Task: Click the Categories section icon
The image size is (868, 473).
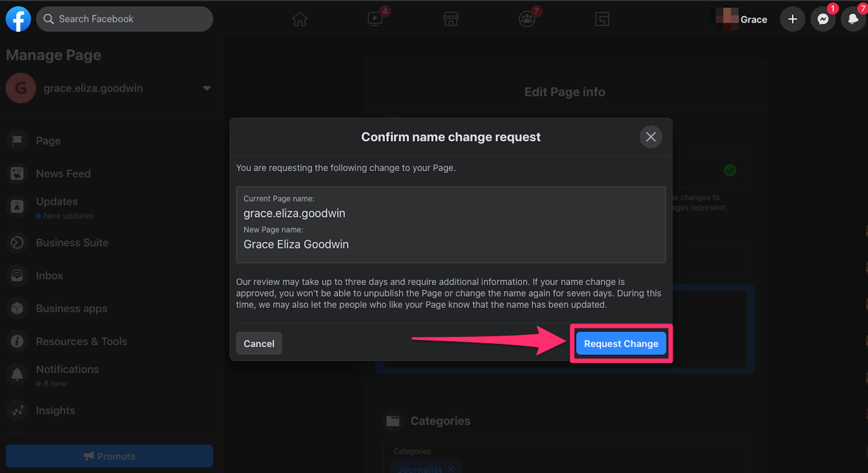Action: click(x=393, y=420)
